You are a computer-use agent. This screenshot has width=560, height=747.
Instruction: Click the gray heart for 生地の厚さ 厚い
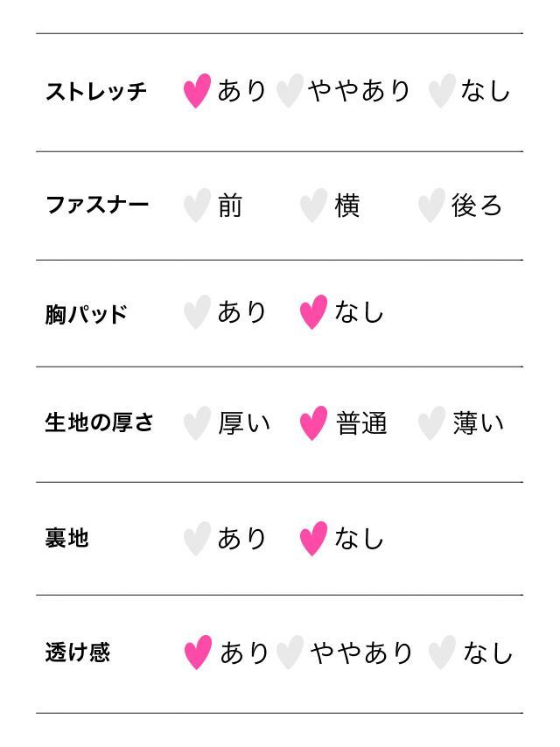tap(197, 423)
